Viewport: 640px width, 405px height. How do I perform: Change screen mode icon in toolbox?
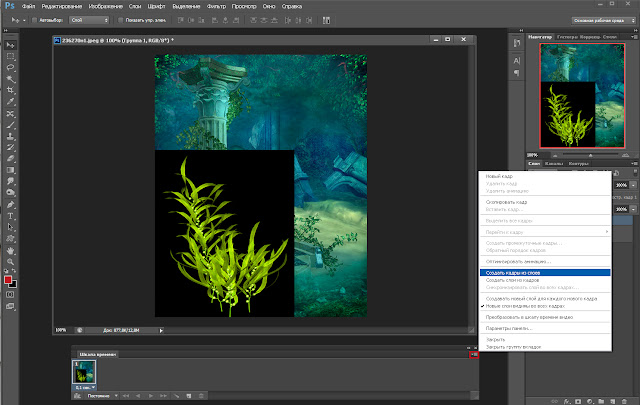pos(10,306)
